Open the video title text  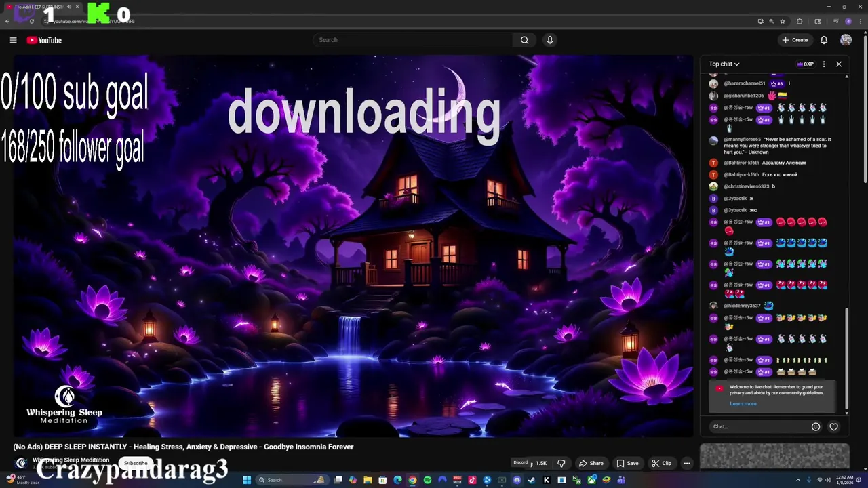pos(183,447)
